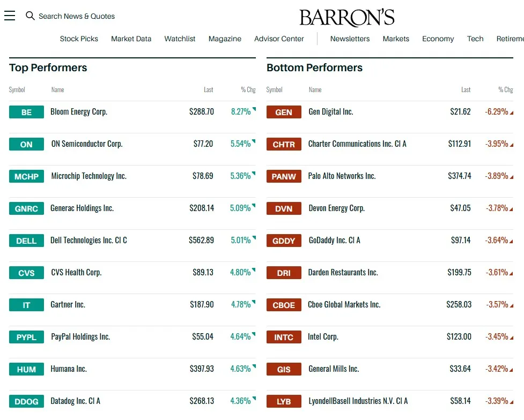The width and height of the screenshot is (524, 420).
Task: Open LyondellBasell Industries N.V. Cl A link
Action: [x=358, y=401]
